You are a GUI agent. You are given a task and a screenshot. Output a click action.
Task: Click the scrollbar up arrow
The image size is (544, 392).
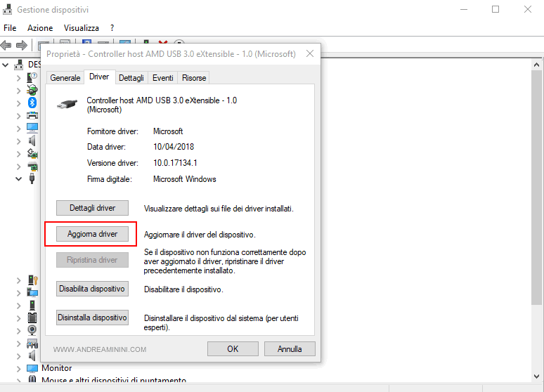click(536, 65)
